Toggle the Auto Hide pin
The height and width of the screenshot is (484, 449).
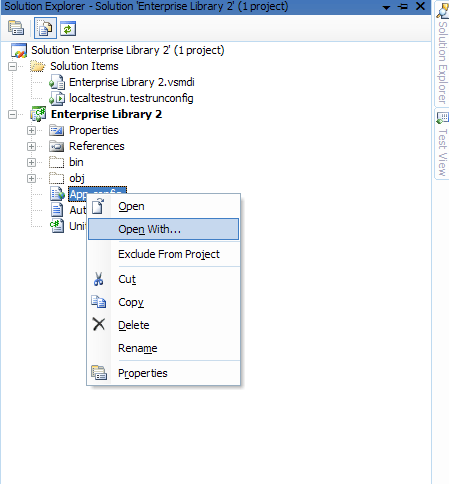coord(403,6)
